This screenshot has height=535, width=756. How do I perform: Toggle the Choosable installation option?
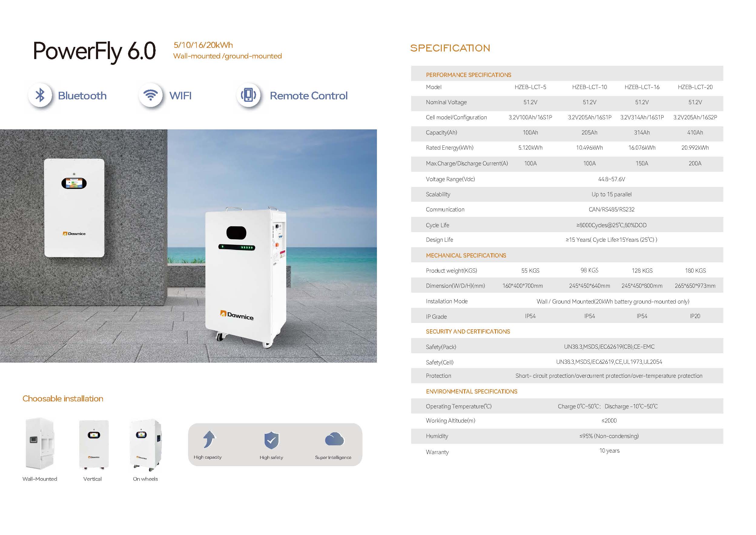click(63, 399)
